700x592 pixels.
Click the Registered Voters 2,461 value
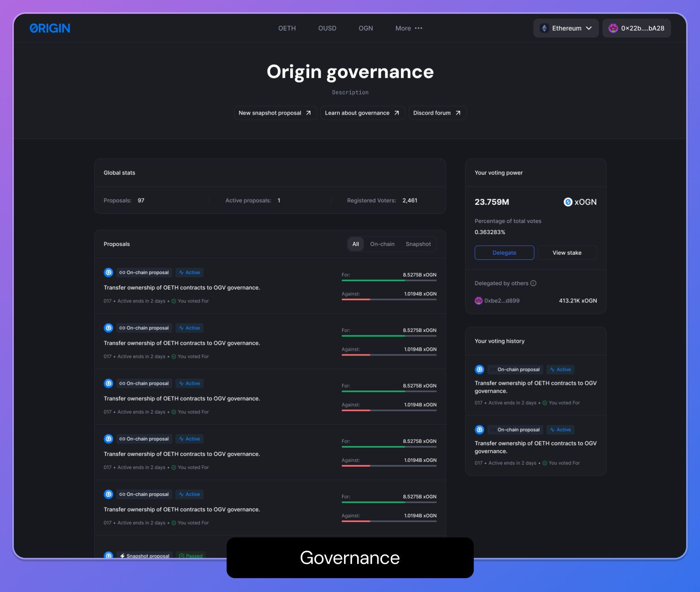[x=410, y=200]
